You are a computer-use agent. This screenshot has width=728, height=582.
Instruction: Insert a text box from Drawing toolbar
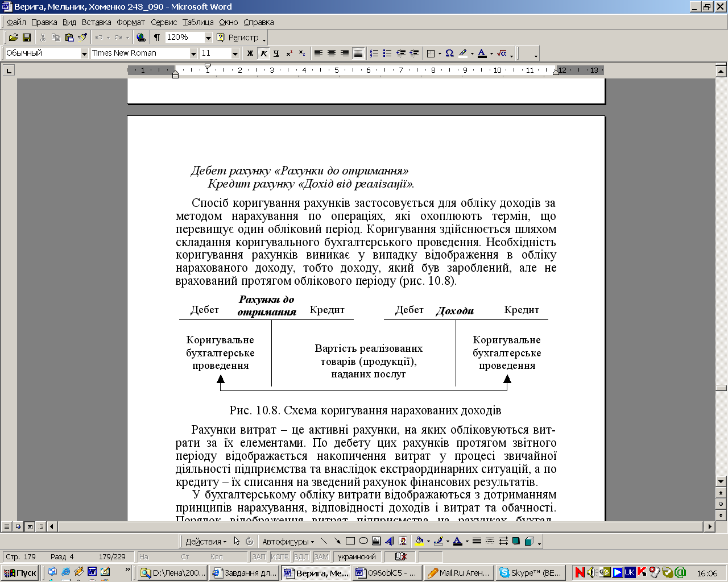[377, 541]
